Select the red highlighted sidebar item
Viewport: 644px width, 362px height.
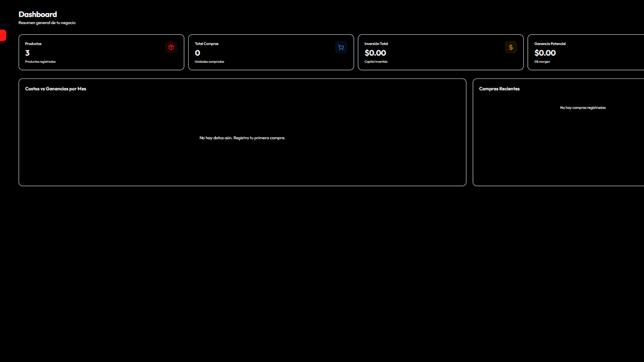(x=3, y=35)
